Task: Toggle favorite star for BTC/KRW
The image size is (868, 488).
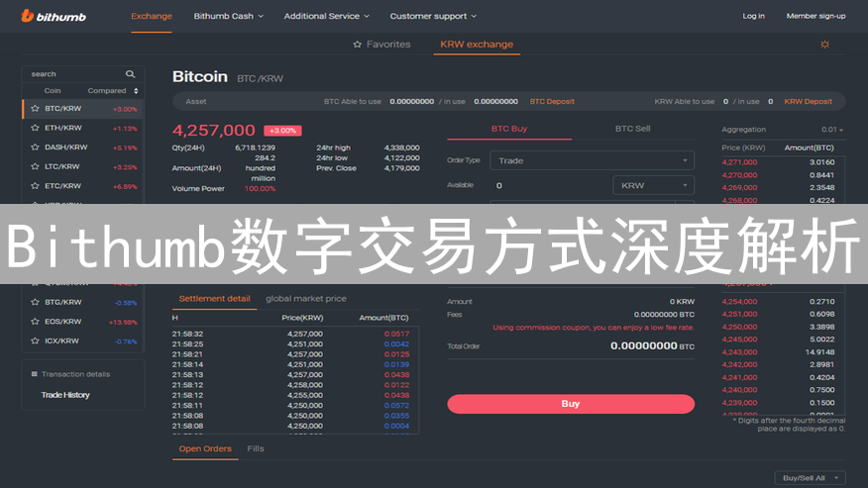Action: [x=35, y=109]
